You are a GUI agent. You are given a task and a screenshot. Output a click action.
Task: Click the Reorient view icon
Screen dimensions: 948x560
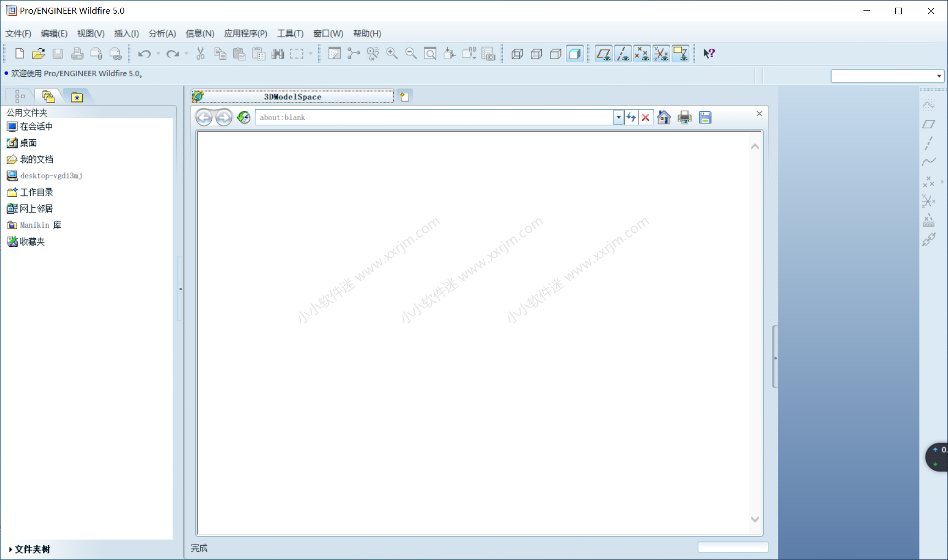(450, 53)
